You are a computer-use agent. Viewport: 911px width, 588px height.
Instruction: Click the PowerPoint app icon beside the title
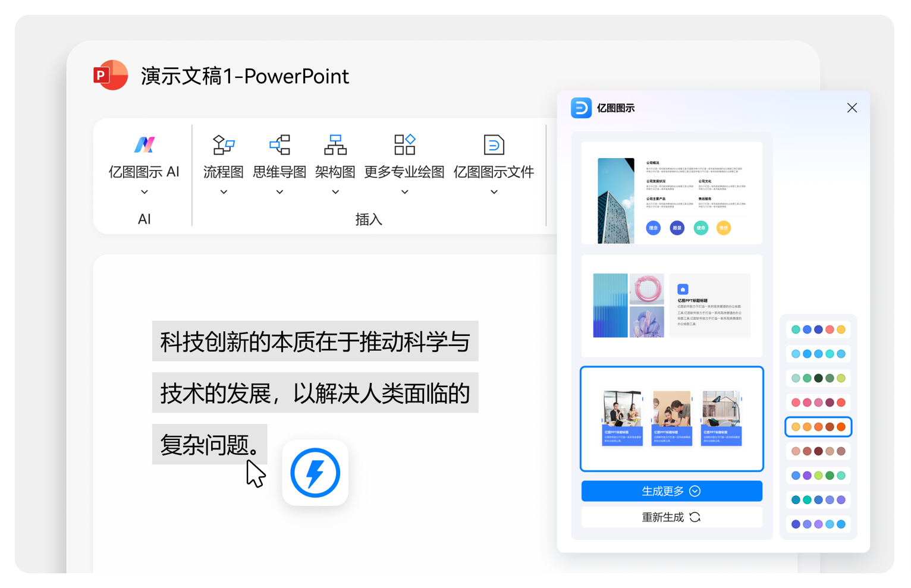(110, 76)
